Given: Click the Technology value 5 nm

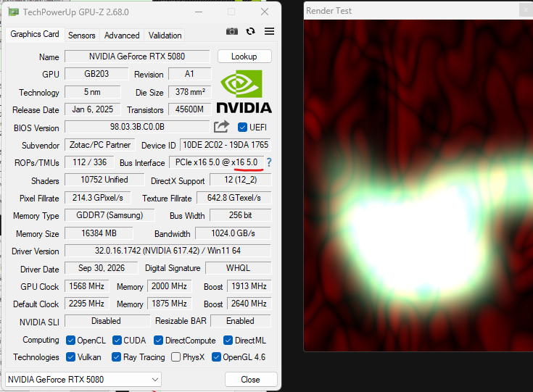Looking at the screenshot, I should (x=93, y=92).
